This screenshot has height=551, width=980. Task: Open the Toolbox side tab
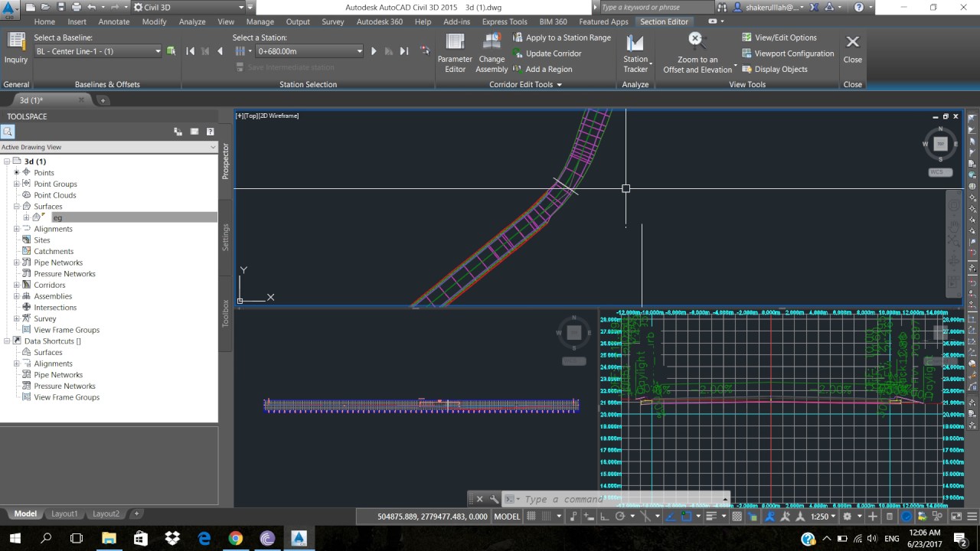click(226, 313)
